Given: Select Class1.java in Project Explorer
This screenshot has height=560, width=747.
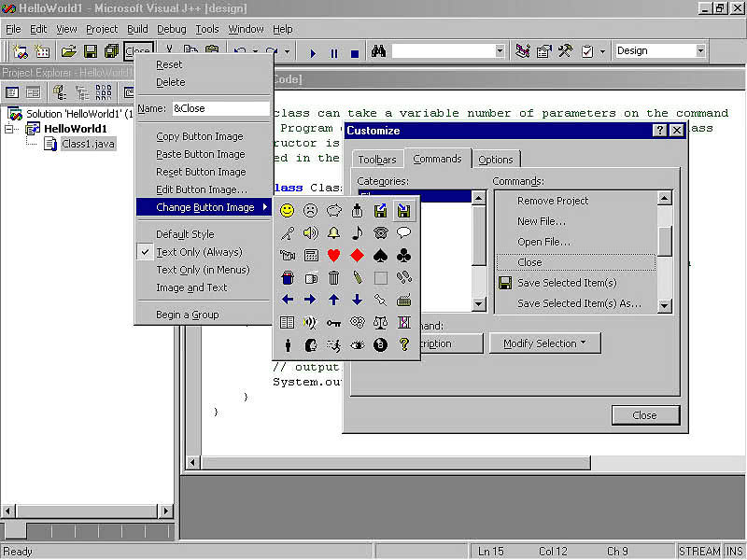Looking at the screenshot, I should 88,144.
